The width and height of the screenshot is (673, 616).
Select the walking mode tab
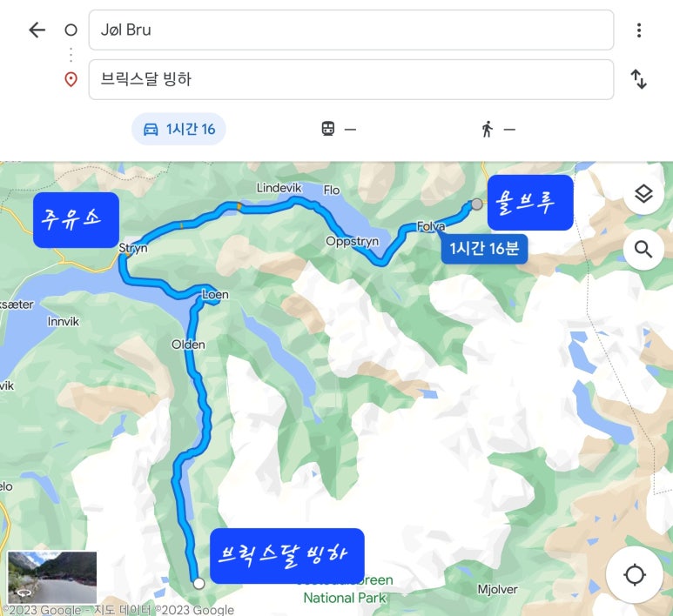[x=497, y=129]
